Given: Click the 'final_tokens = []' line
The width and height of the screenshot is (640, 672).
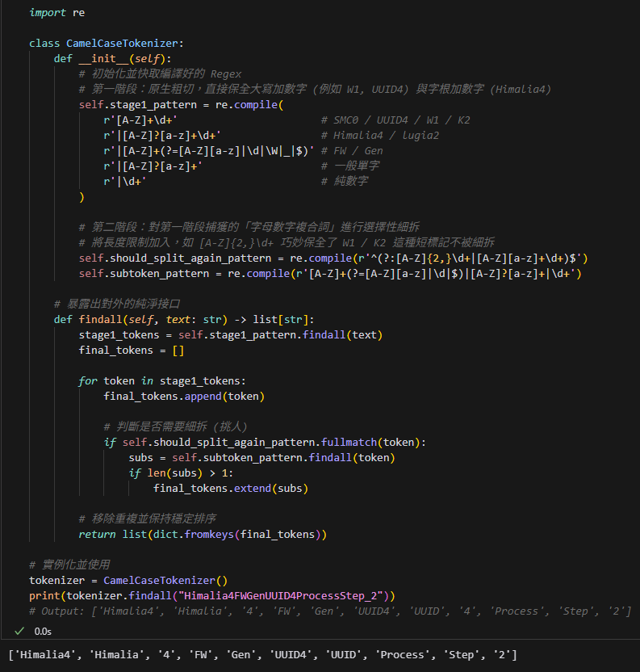Looking at the screenshot, I should tap(132, 351).
